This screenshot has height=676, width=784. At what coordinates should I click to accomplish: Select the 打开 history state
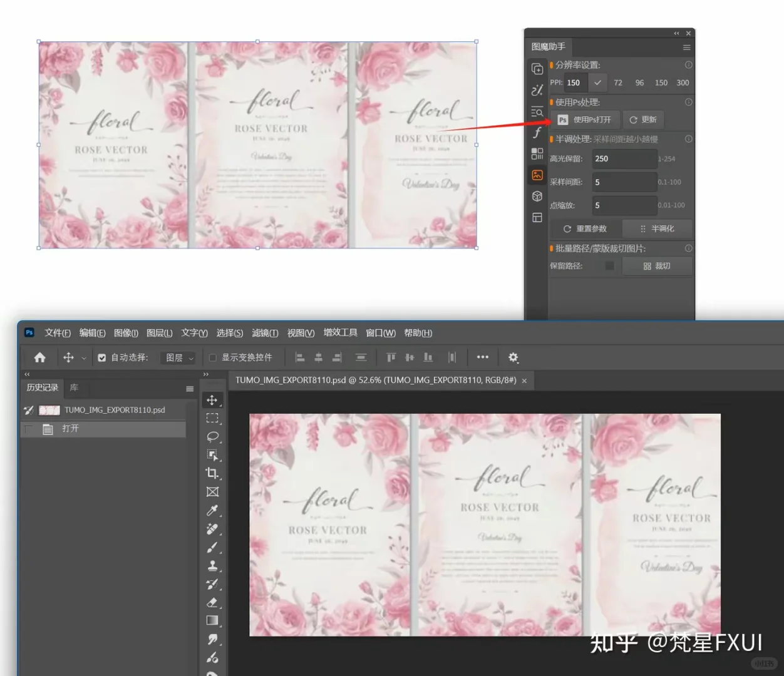(103, 429)
